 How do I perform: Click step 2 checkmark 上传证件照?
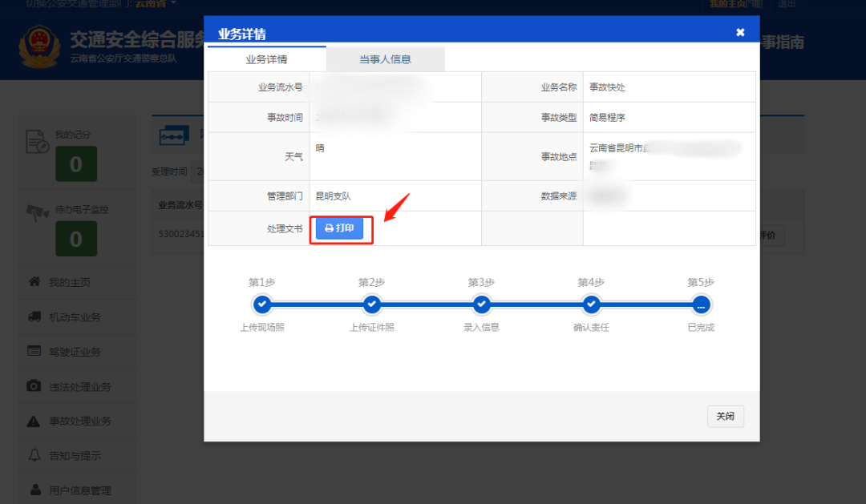372,304
